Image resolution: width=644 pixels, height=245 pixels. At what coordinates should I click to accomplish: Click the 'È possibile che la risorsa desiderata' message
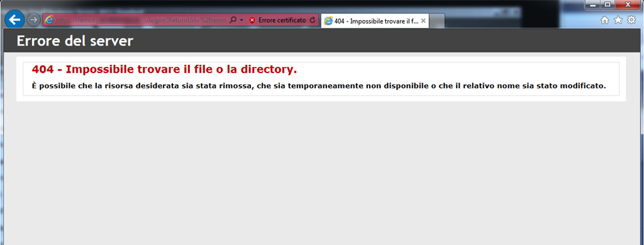coord(319,86)
